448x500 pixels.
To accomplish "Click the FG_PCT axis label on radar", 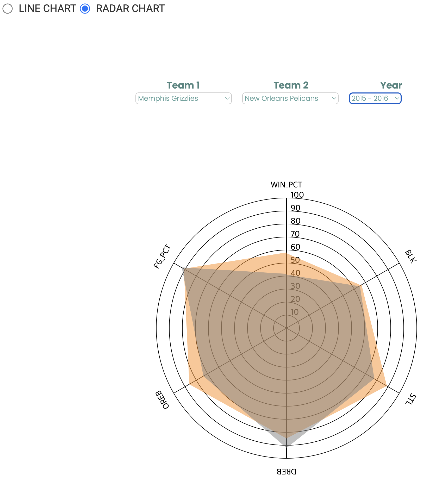I will coord(162,257).
